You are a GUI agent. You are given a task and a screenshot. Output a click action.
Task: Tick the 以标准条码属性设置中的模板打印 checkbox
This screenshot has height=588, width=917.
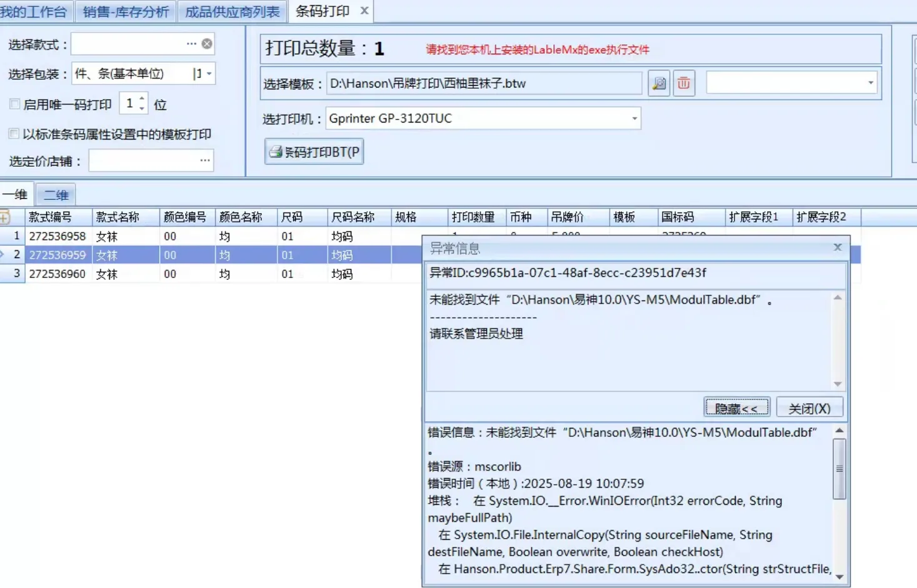(14, 134)
